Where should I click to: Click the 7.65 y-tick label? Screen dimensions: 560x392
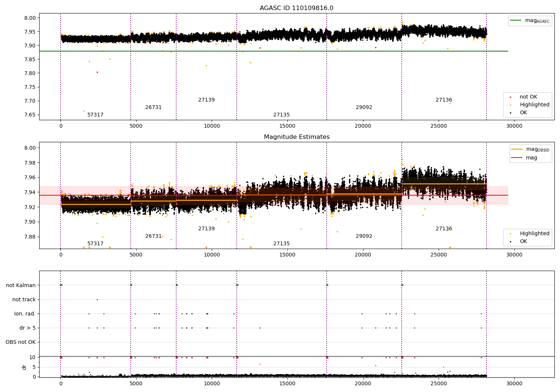tap(30, 115)
